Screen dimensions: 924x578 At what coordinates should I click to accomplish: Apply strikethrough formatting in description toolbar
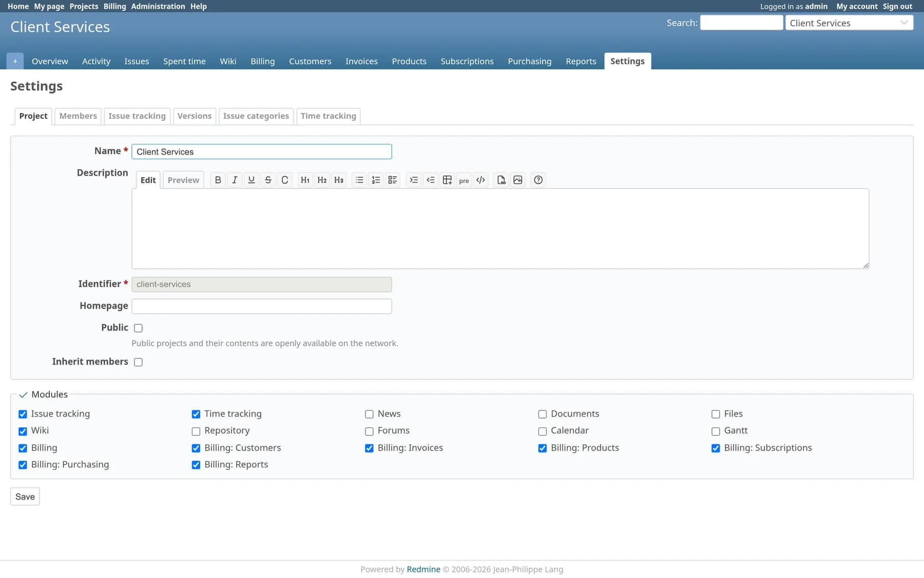coord(268,180)
